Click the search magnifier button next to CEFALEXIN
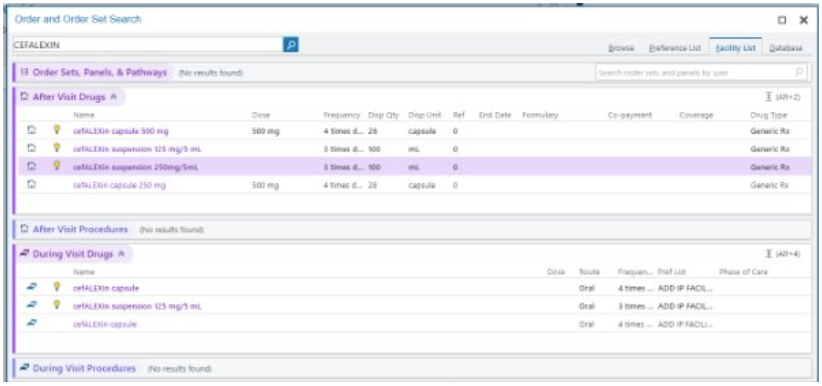822x386 pixels. (x=291, y=45)
